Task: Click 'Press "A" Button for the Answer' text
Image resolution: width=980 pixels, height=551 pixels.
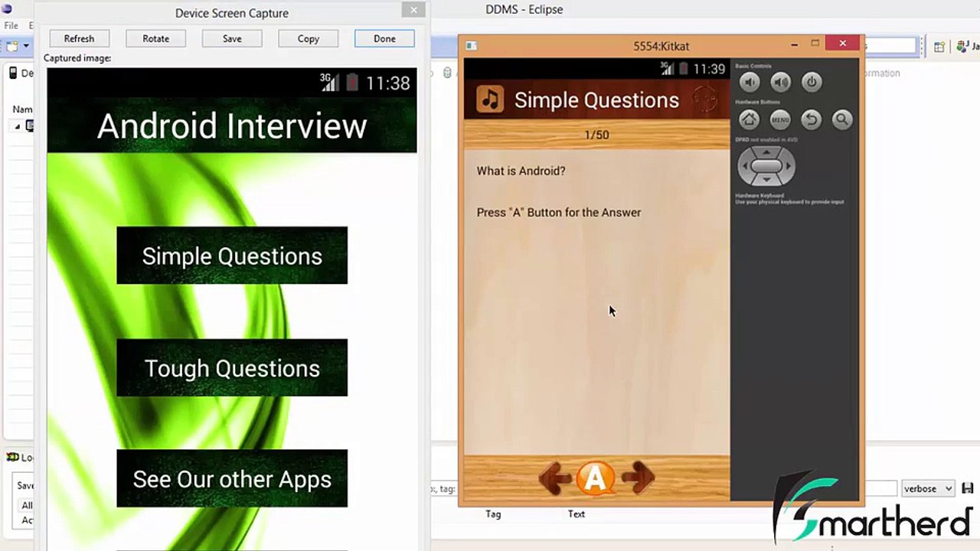Action: tap(559, 212)
